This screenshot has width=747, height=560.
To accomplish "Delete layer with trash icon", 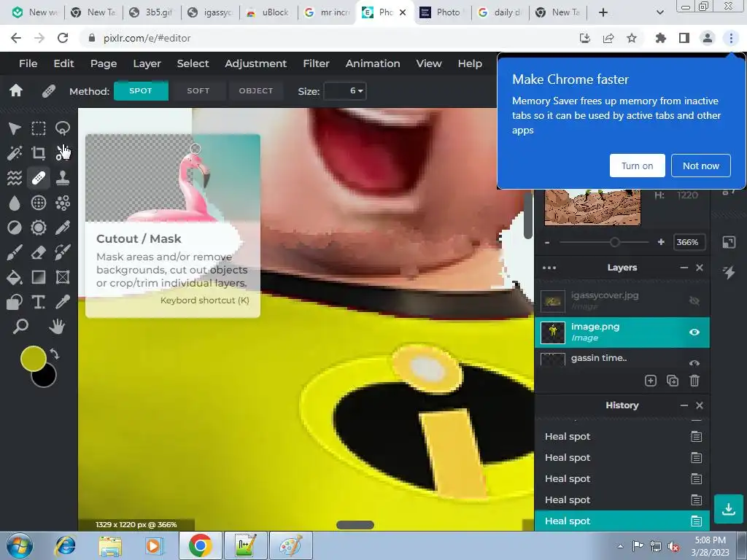I will click(694, 381).
